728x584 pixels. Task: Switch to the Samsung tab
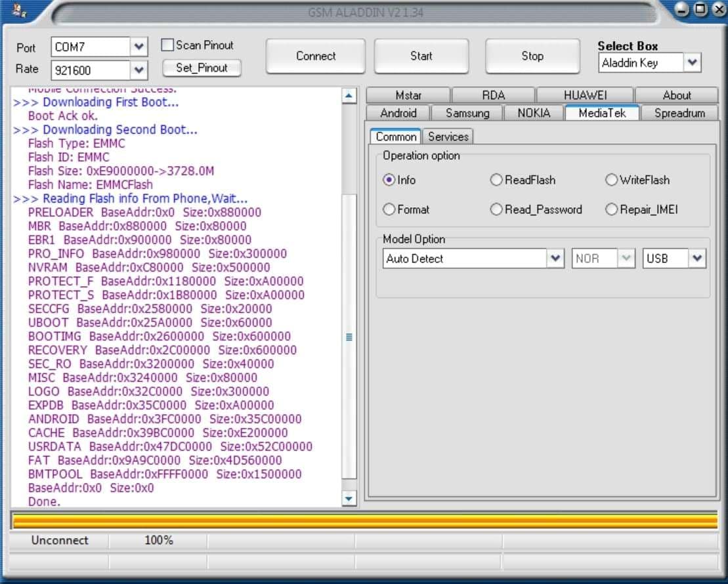click(x=467, y=113)
